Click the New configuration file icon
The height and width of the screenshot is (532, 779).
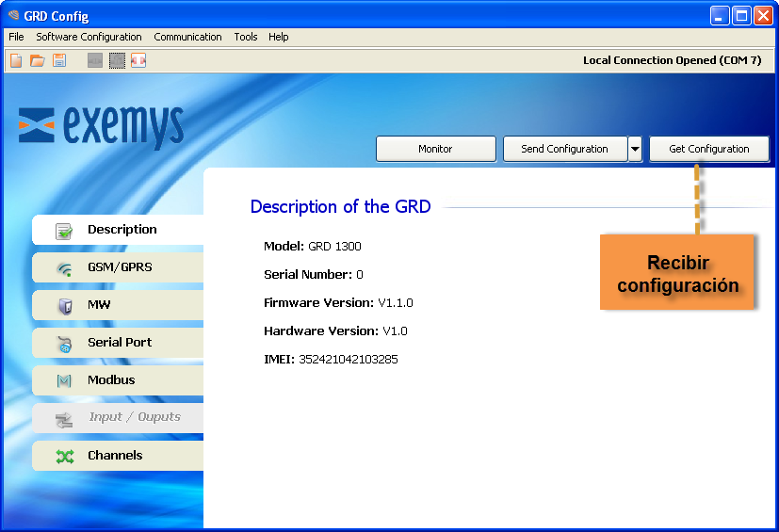point(16,60)
